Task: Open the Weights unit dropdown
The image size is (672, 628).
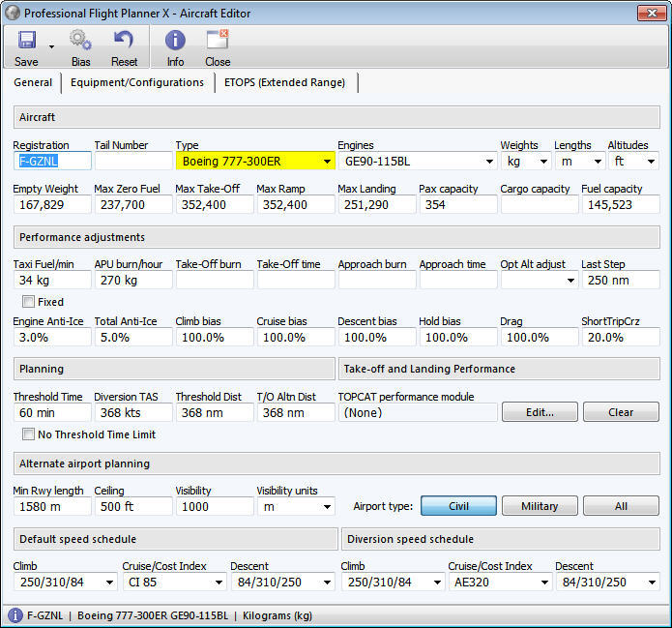Action: [x=525, y=162]
